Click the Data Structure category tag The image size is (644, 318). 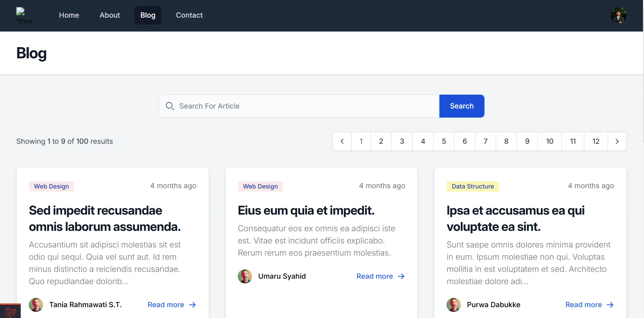coord(473,186)
